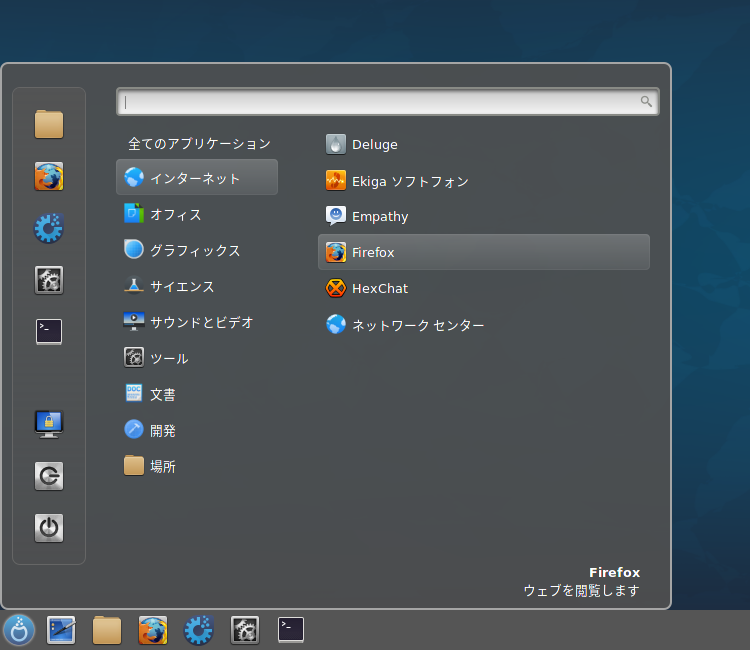Open the Files folder in favorites sidebar
750x650 pixels.
click(x=49, y=124)
